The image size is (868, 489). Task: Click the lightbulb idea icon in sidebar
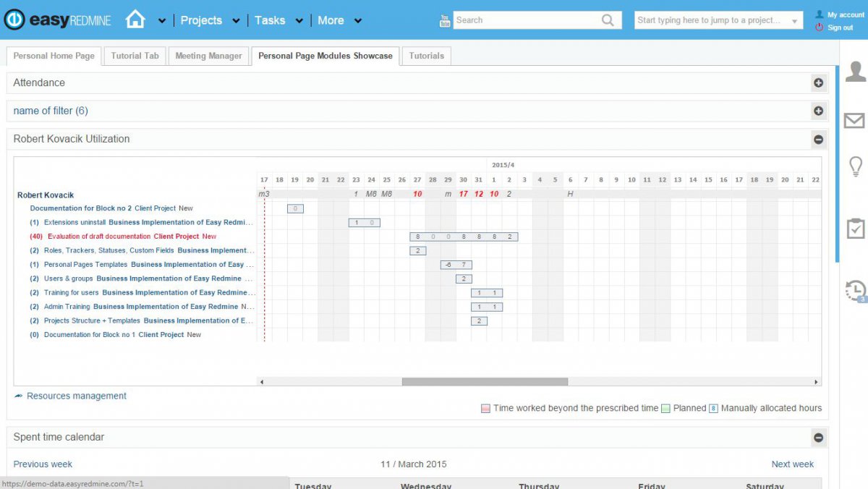855,167
